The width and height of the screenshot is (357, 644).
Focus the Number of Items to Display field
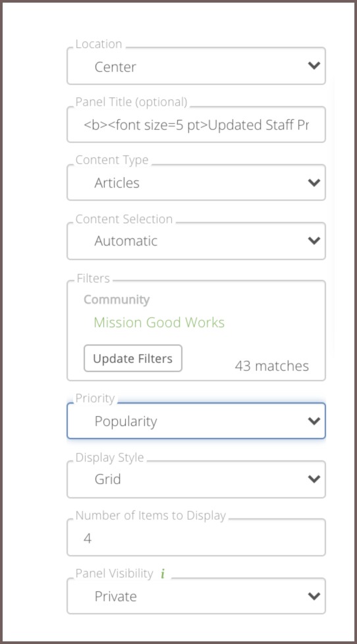tap(196, 537)
